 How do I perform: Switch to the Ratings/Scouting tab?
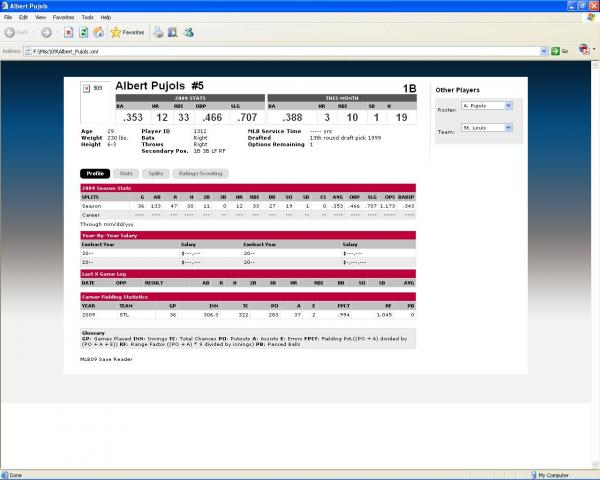click(201, 173)
